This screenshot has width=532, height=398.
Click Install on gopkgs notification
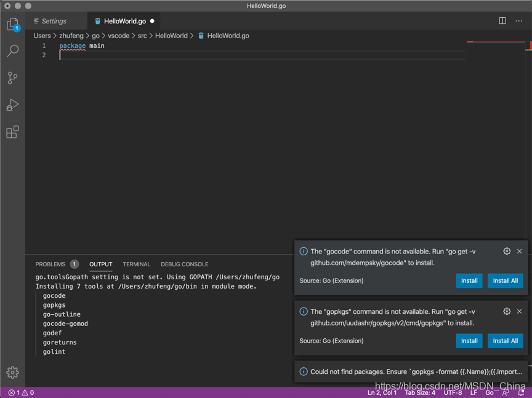click(469, 341)
